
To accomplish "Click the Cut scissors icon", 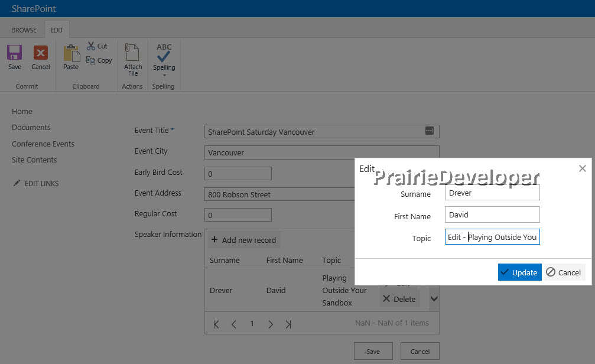I will coord(90,46).
